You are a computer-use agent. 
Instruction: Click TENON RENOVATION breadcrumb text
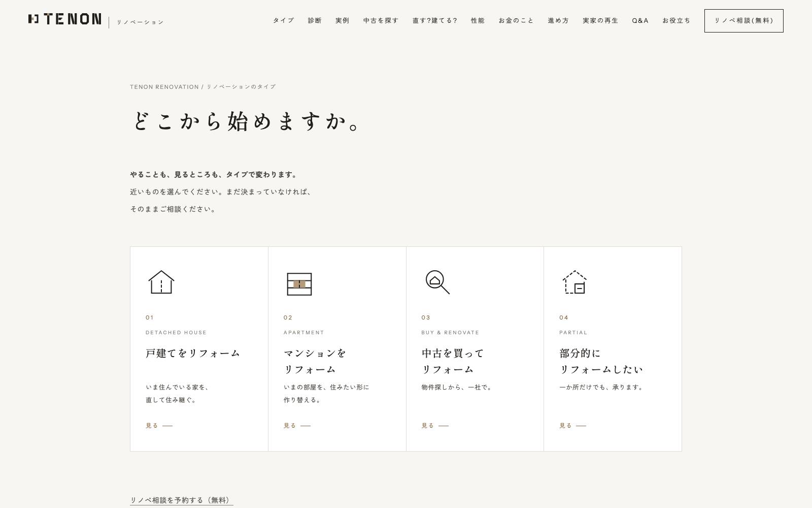pyautogui.click(x=164, y=87)
